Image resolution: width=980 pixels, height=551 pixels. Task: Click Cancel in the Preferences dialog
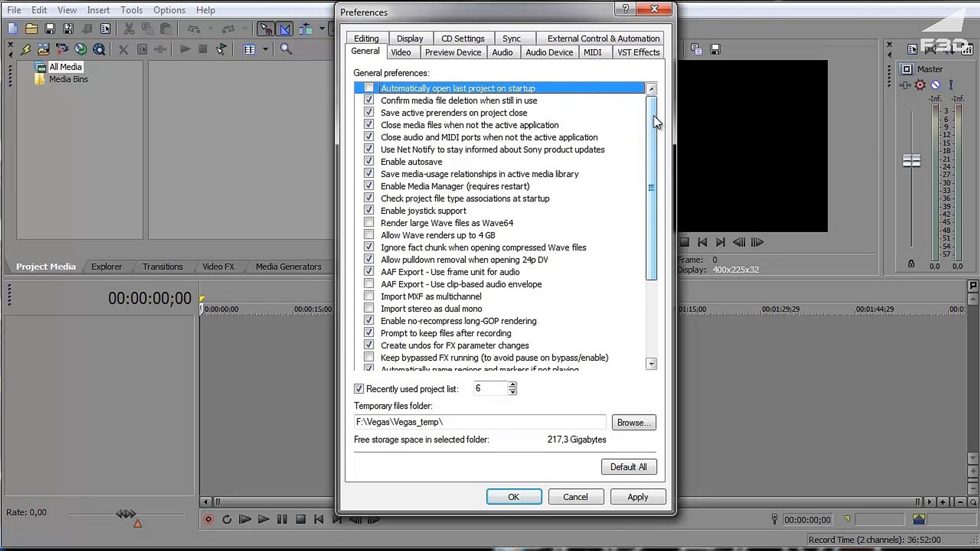pos(576,497)
